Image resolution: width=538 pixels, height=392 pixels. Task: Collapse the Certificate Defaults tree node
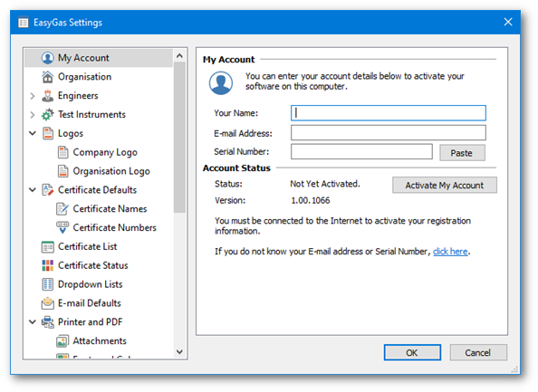pyautogui.click(x=33, y=190)
